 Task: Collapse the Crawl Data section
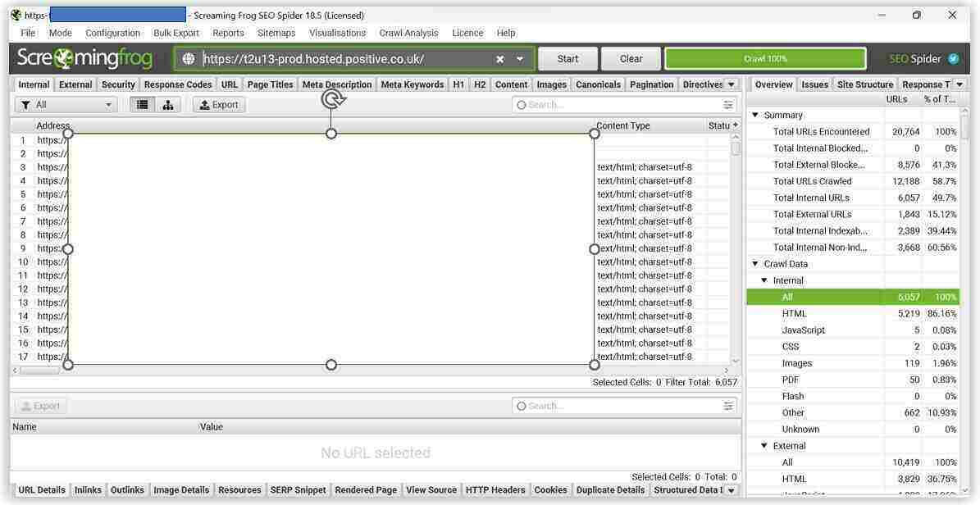click(x=755, y=264)
